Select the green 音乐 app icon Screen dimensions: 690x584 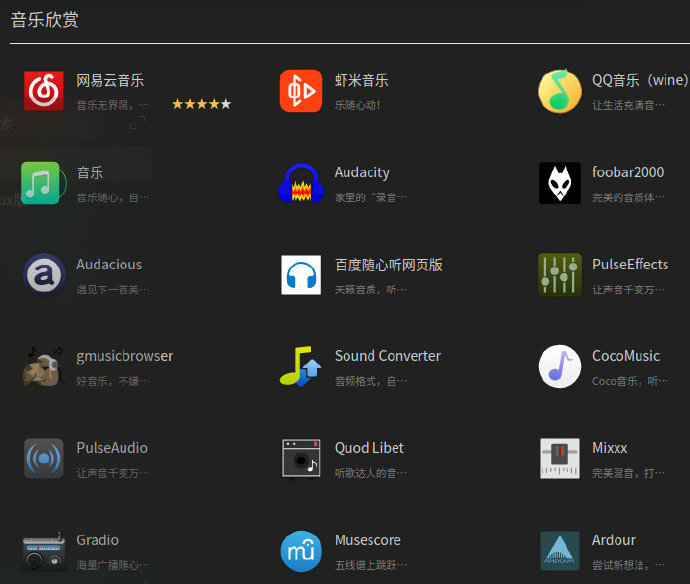click(x=40, y=183)
